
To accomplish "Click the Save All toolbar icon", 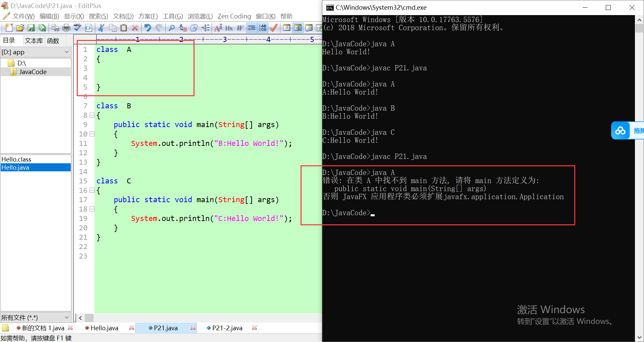I will point(42,28).
